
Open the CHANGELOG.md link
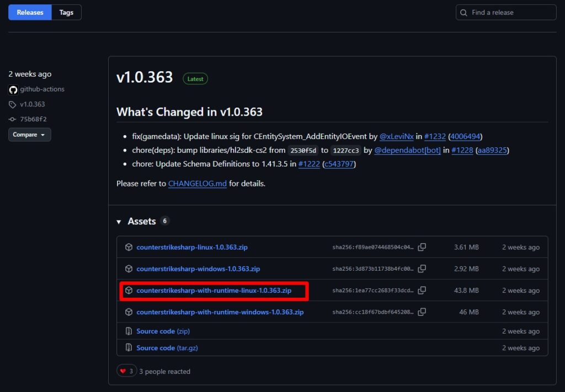tap(197, 184)
